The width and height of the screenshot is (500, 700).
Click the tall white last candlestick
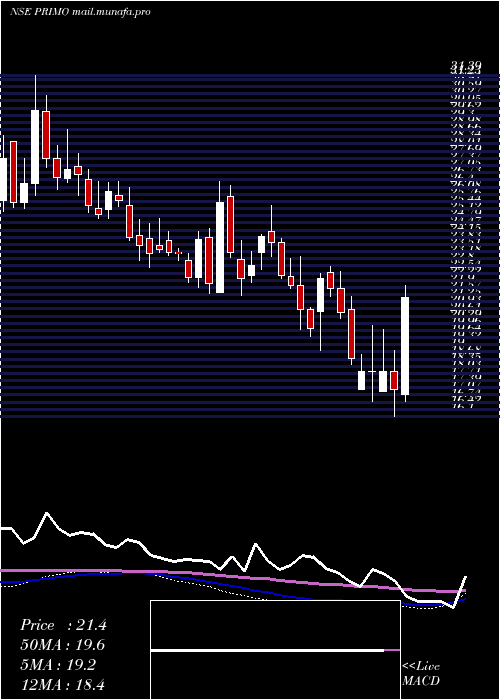pos(405,346)
